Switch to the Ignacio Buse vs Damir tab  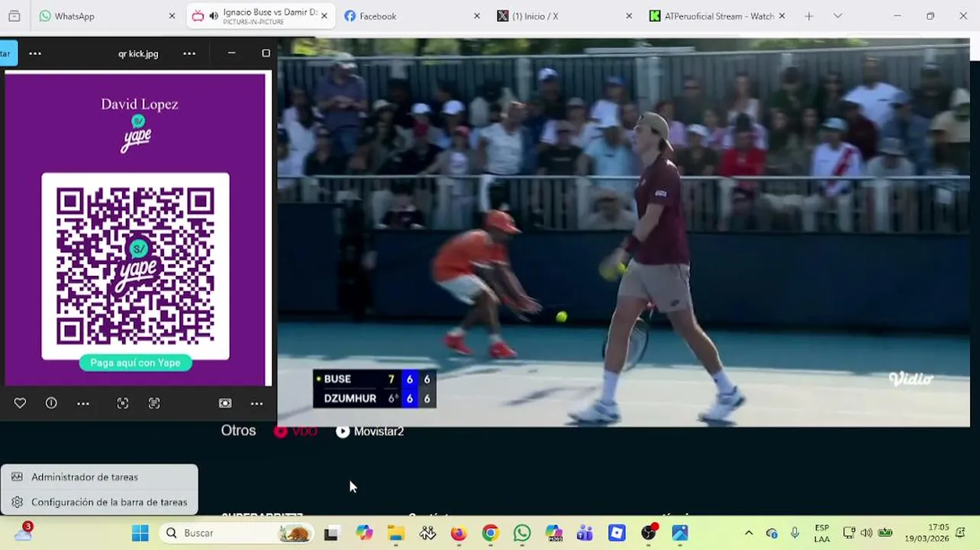(260, 16)
